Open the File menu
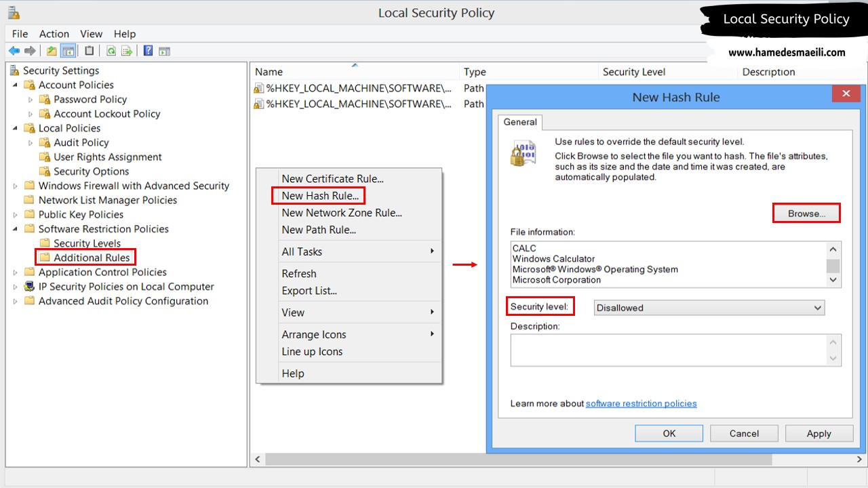The width and height of the screenshot is (868, 488). [x=20, y=34]
